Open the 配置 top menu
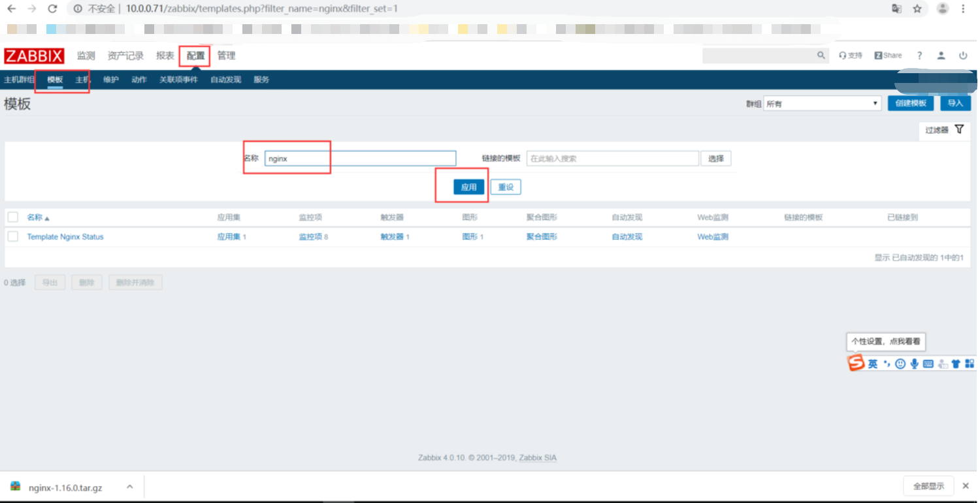Image resolution: width=980 pixels, height=503 pixels. tap(195, 56)
